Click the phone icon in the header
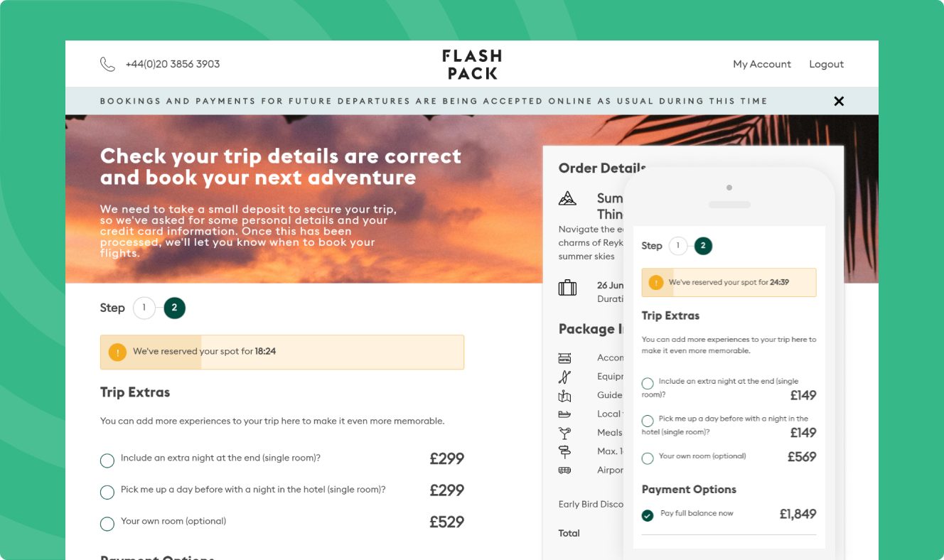 click(107, 64)
